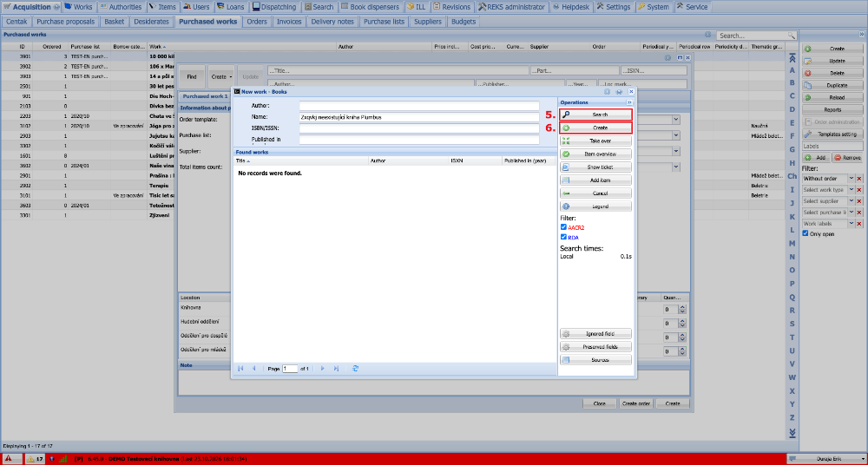Click Search in the Operations panel

coord(595,115)
